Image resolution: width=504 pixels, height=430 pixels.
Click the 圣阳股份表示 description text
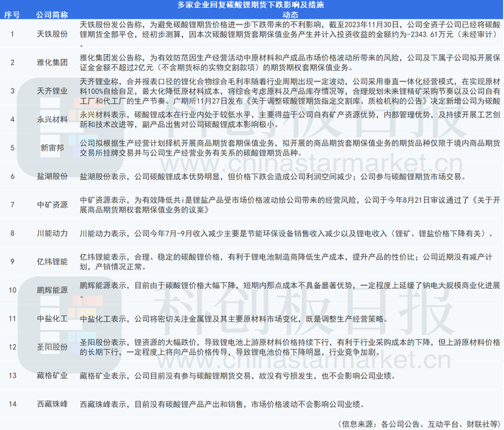tap(290, 347)
